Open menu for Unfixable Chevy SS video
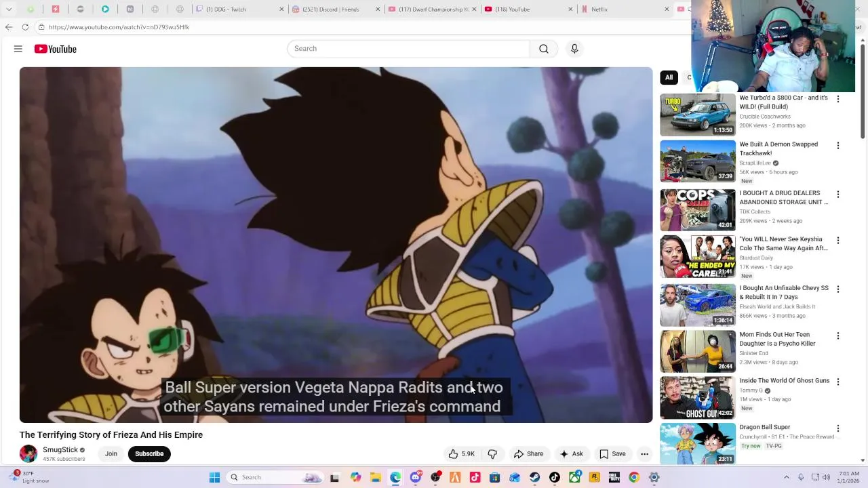 (838, 289)
